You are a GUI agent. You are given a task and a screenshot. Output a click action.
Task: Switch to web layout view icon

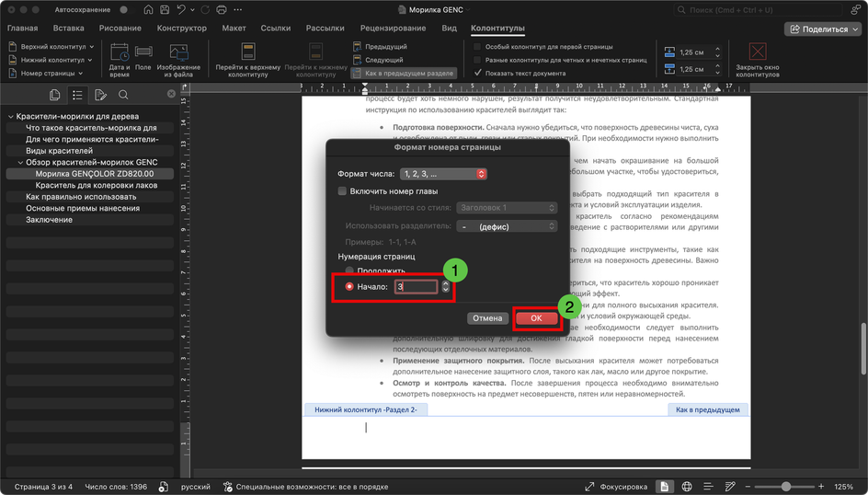pos(687,487)
